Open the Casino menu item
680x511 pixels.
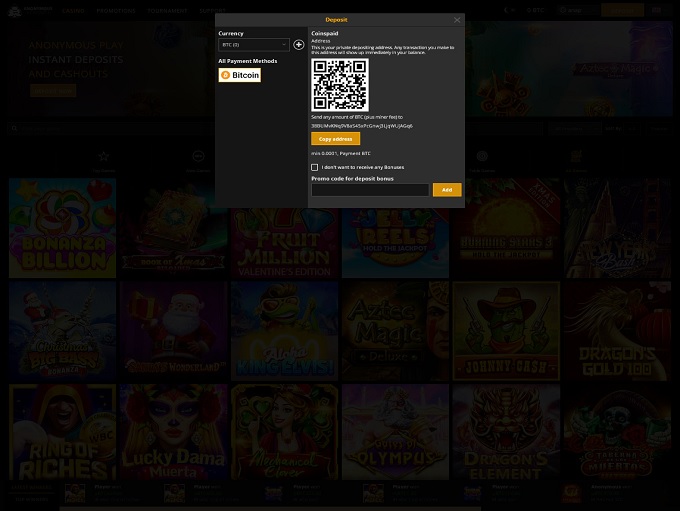click(x=73, y=10)
